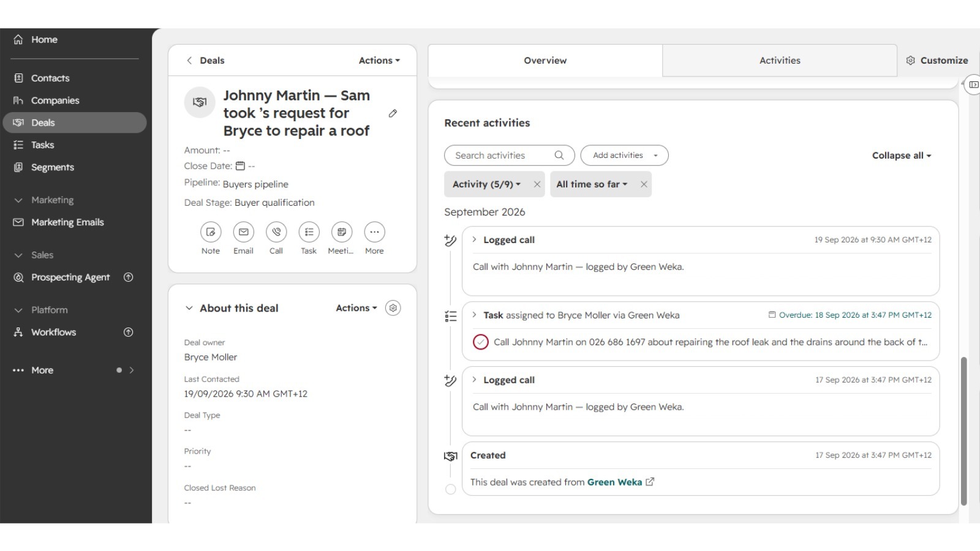Open More actions ellipsis icon
The width and height of the screenshot is (980, 551).
tap(374, 232)
